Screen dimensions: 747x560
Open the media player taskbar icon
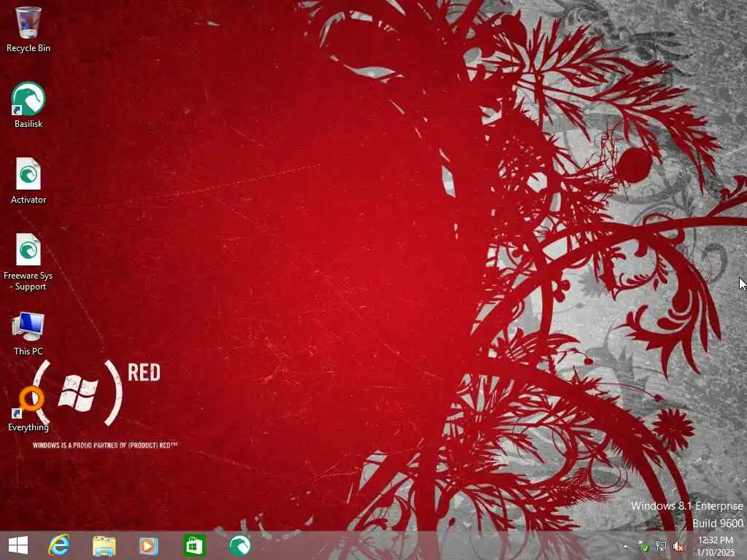tap(148, 545)
